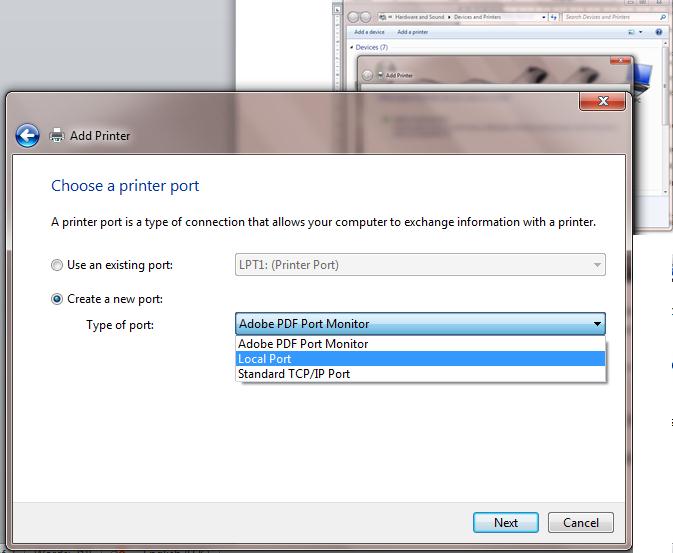673x553 pixels.
Task: Click Add a printer in background toolbar
Action: click(413, 32)
